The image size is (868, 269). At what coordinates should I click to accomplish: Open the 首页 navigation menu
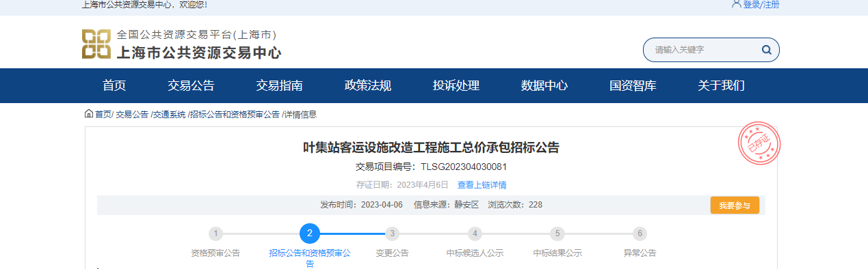tap(114, 86)
